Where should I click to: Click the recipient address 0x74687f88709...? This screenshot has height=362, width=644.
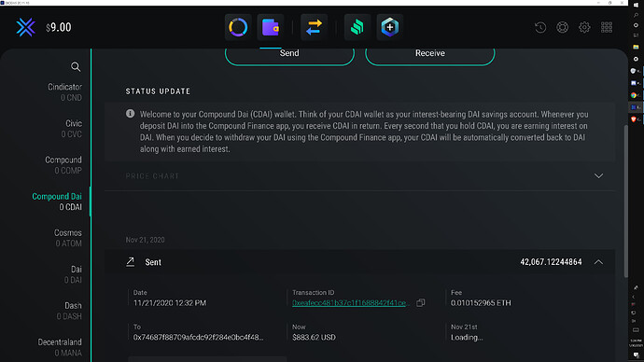198,338
